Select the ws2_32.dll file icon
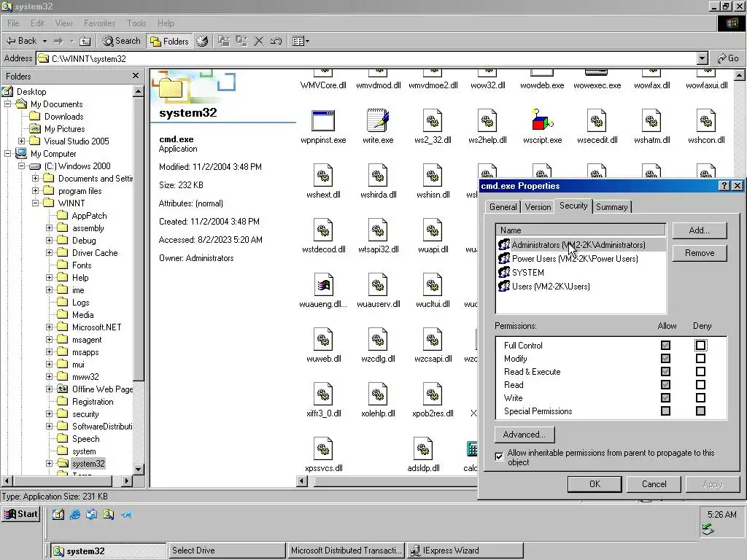747x560 pixels. [x=433, y=120]
